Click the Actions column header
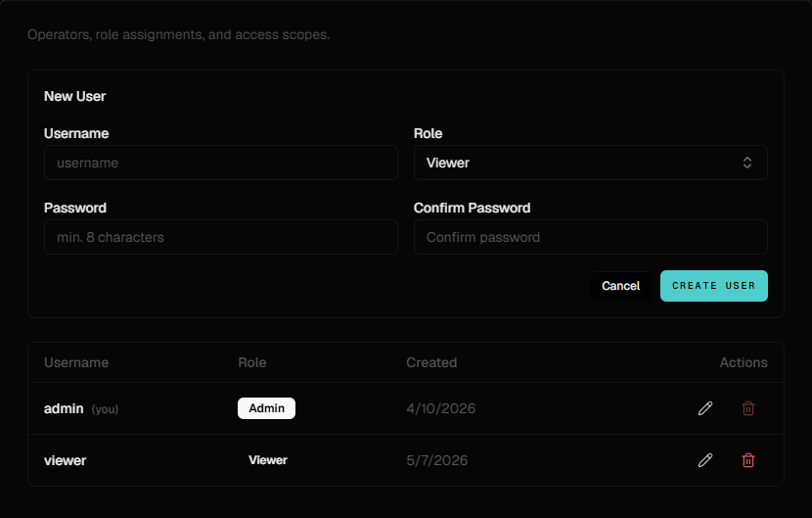Image resolution: width=812 pixels, height=518 pixels. click(x=744, y=362)
